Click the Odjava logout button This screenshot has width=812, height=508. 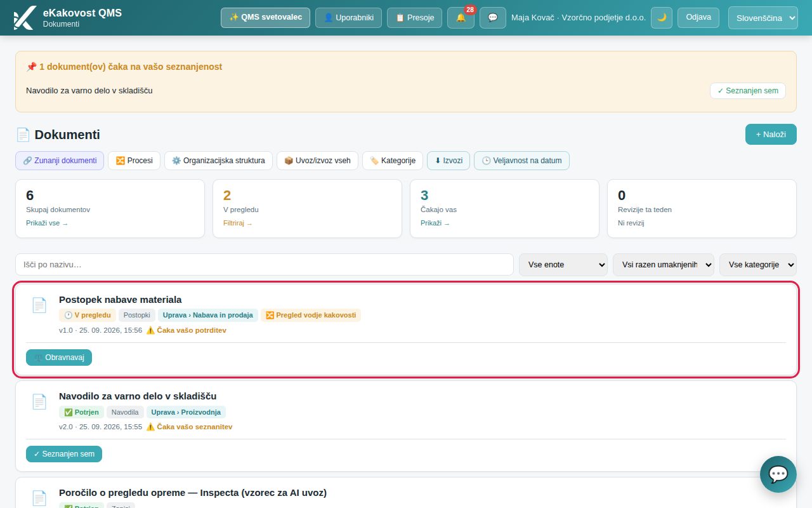(x=698, y=18)
